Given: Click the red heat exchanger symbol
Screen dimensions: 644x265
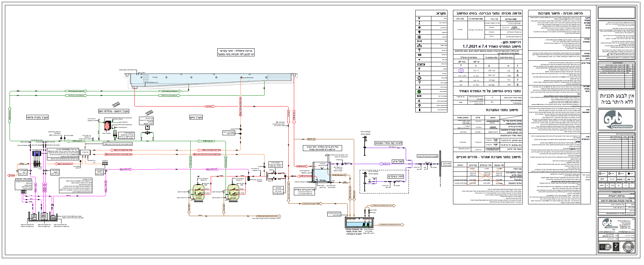Looking at the screenshot, I should pyautogui.click(x=108, y=125).
